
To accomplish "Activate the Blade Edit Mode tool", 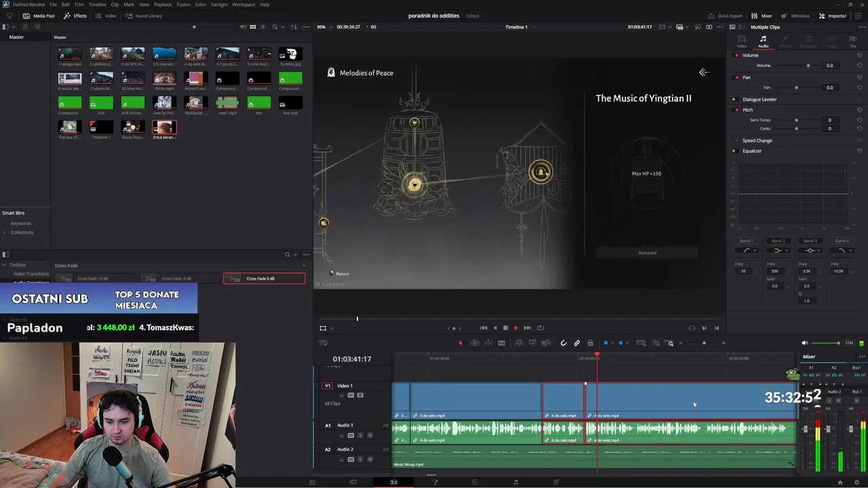I will click(501, 343).
